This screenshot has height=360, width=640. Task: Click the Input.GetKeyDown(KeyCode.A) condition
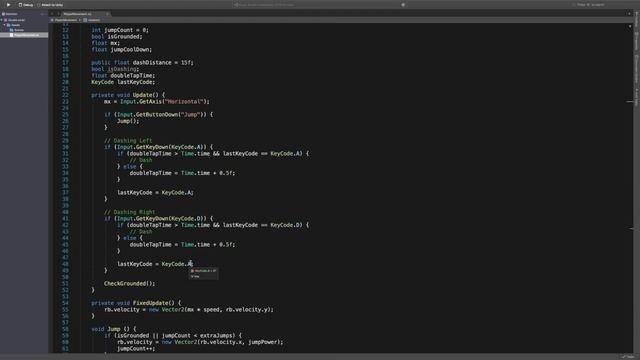(158, 147)
